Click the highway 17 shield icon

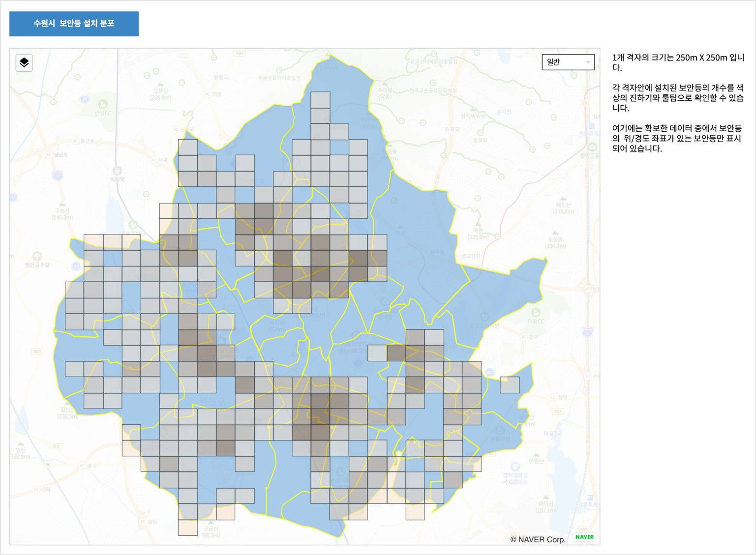click(58, 175)
